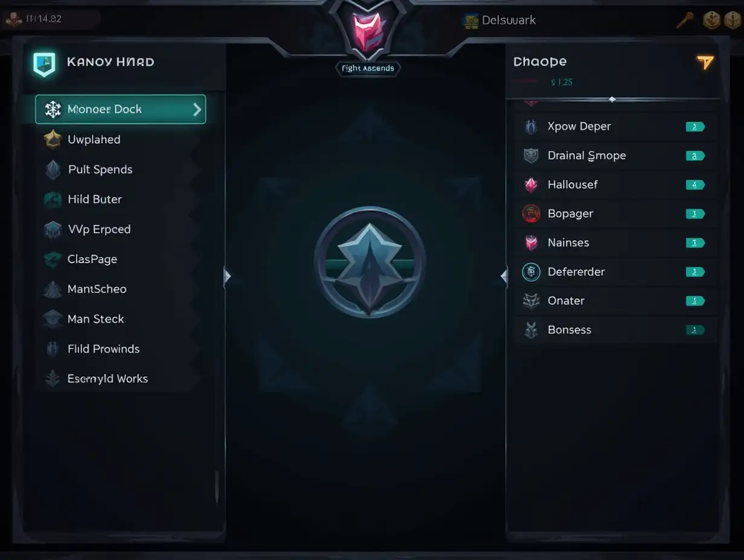This screenshot has width=744, height=560.
Task: Collapse the right panel with its edge arrow
Action: [x=504, y=276]
